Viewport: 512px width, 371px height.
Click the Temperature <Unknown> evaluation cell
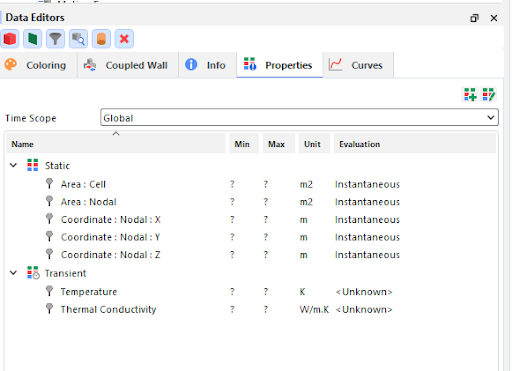[364, 292]
